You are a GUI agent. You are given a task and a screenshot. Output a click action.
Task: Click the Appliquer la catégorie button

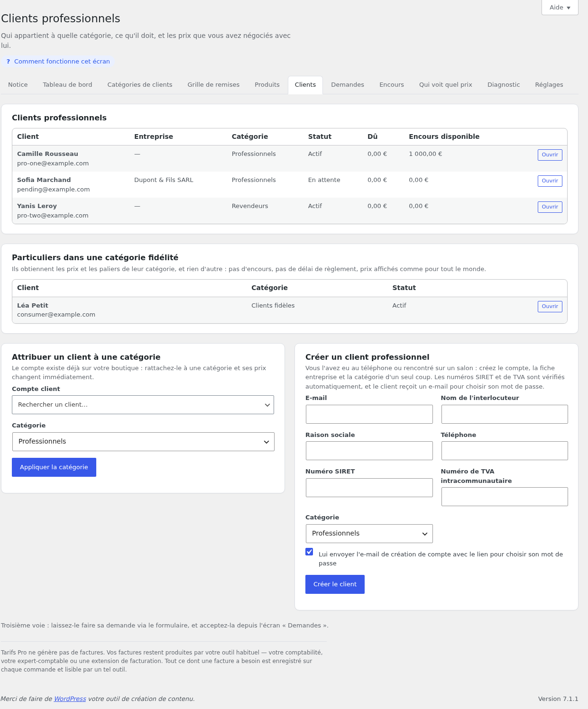[x=54, y=467]
